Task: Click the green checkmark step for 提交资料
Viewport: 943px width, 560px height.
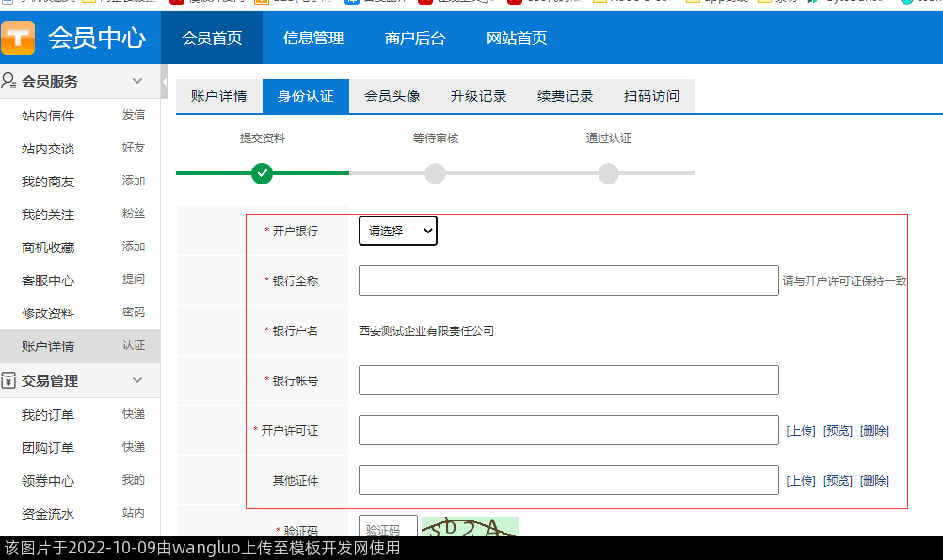Action: tap(263, 173)
